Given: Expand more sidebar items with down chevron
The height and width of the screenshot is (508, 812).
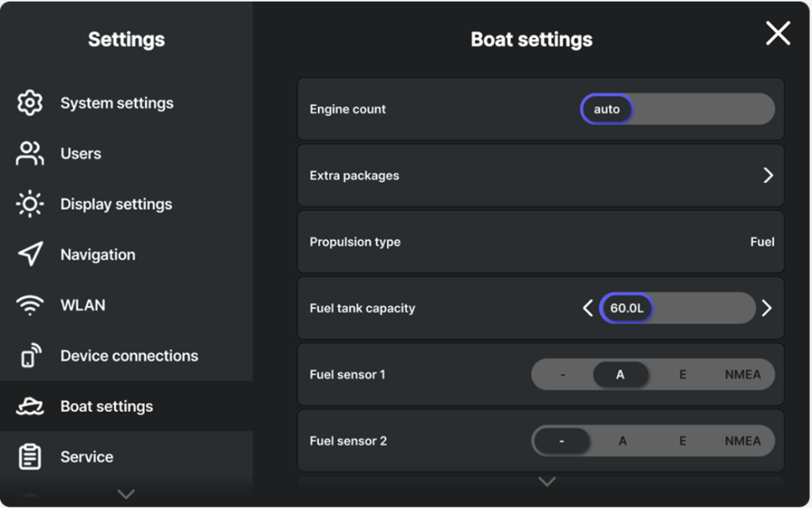Looking at the screenshot, I should coord(126,494).
